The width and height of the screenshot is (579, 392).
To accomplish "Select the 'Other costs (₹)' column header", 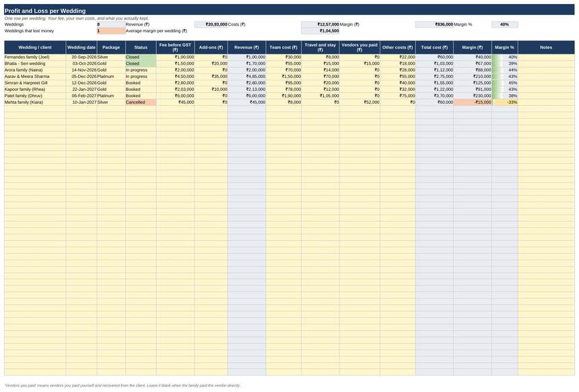I will (398, 47).
